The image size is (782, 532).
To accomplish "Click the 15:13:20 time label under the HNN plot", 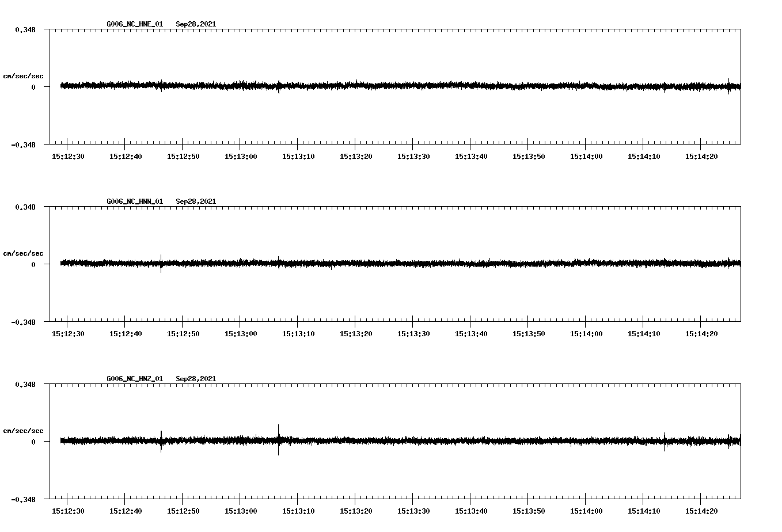I will [356, 333].
